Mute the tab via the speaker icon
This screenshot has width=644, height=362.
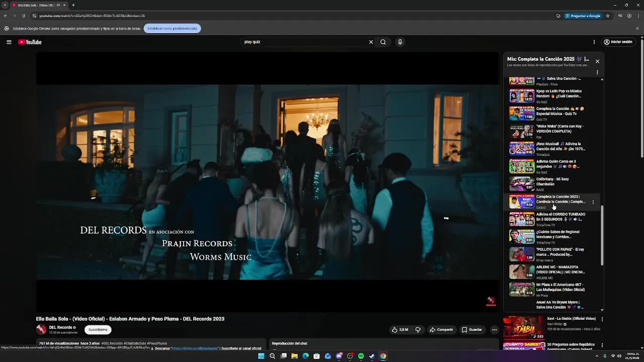(58, 5)
